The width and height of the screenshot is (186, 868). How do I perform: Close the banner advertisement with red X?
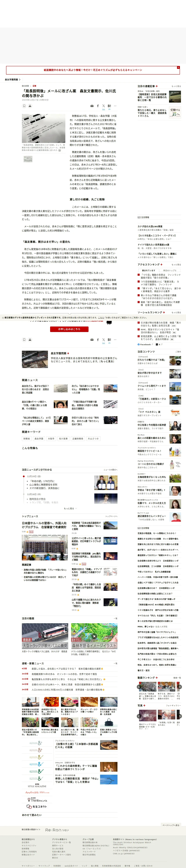click(x=178, y=67)
